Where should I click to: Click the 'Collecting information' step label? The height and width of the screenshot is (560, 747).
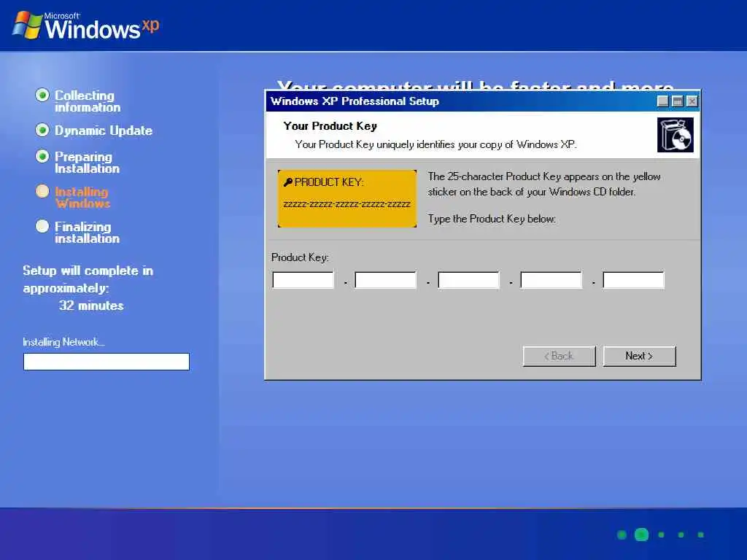[88, 101]
